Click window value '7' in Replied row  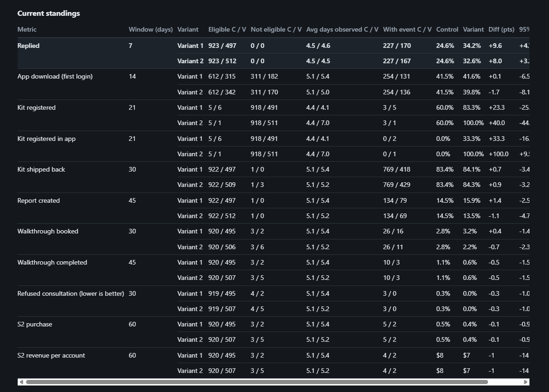click(131, 46)
